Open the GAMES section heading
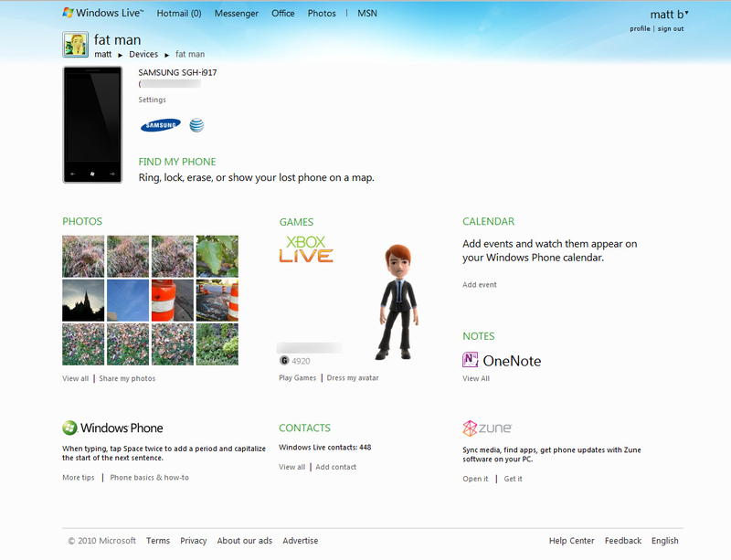The width and height of the screenshot is (731, 560). tap(296, 222)
